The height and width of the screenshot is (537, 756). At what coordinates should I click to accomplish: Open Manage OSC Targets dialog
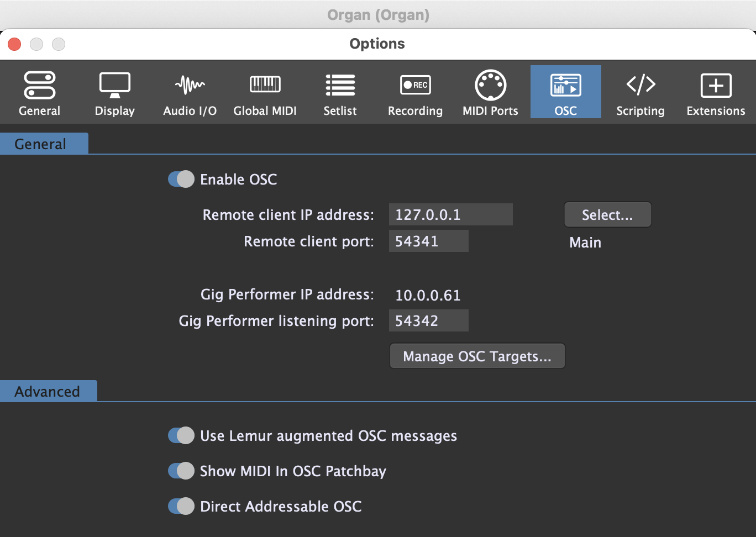pos(477,356)
